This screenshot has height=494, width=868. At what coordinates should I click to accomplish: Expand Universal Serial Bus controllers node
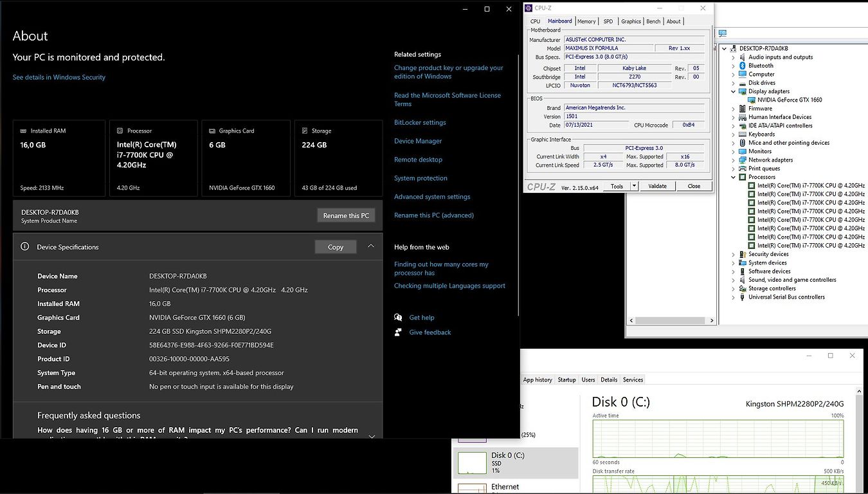[x=733, y=297]
